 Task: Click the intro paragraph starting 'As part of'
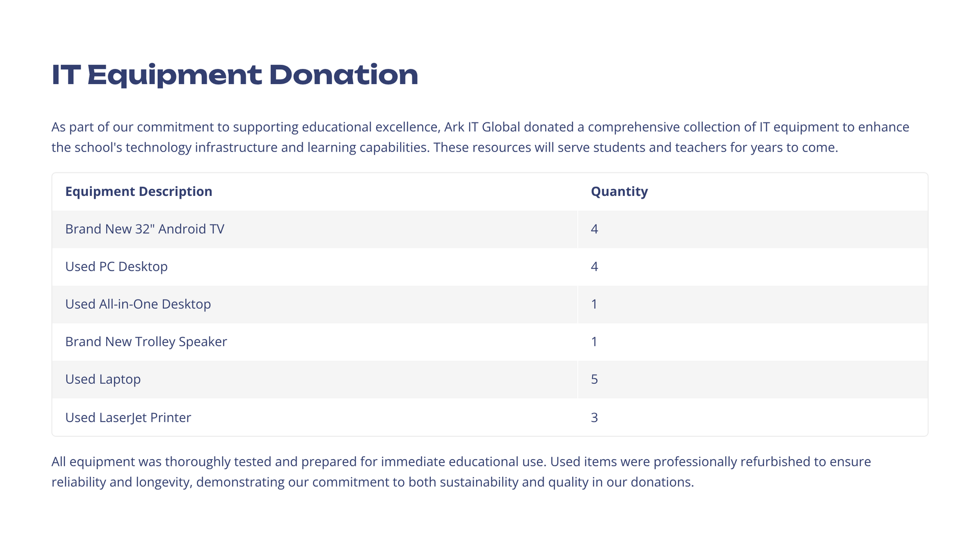pyautogui.click(x=480, y=137)
